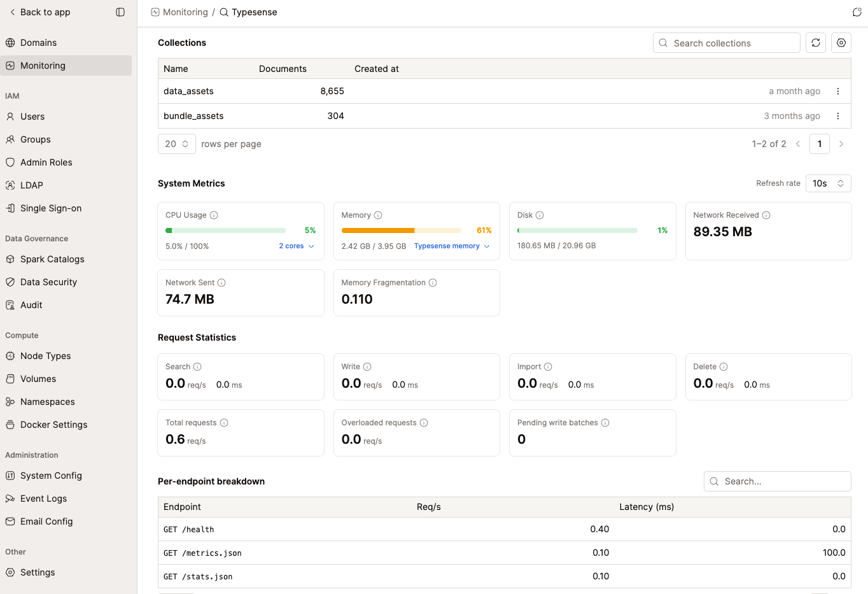Click the Network Received info icon
This screenshot has height=594, width=868.
click(x=766, y=215)
